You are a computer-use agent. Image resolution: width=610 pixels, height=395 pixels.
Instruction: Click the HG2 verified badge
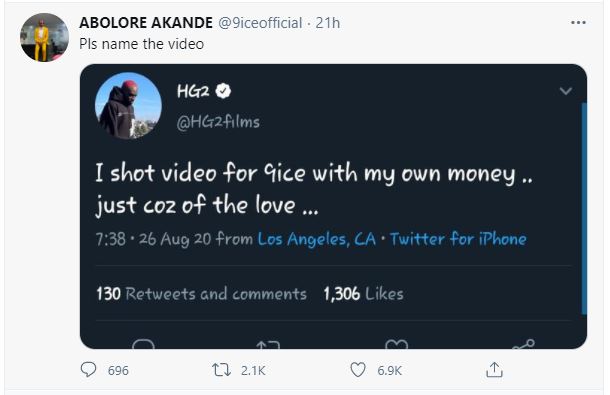[x=223, y=91]
